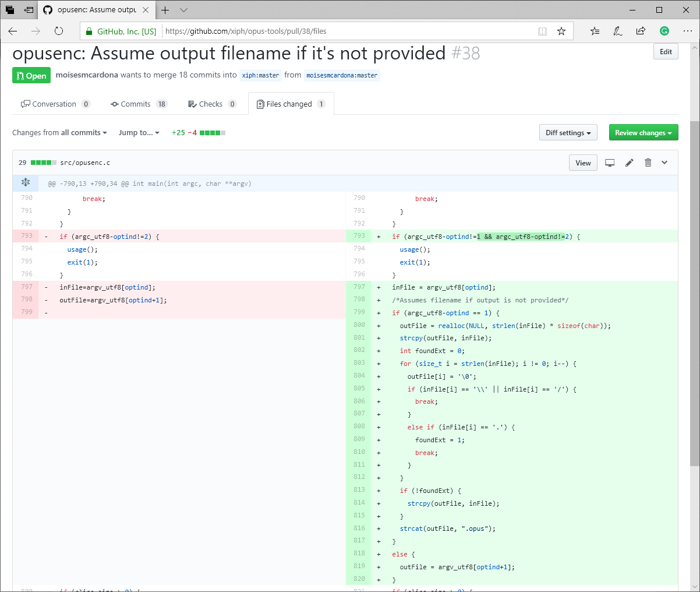This screenshot has width=700, height=592.
Task: Select the opusenc browser tab
Action: (x=97, y=10)
